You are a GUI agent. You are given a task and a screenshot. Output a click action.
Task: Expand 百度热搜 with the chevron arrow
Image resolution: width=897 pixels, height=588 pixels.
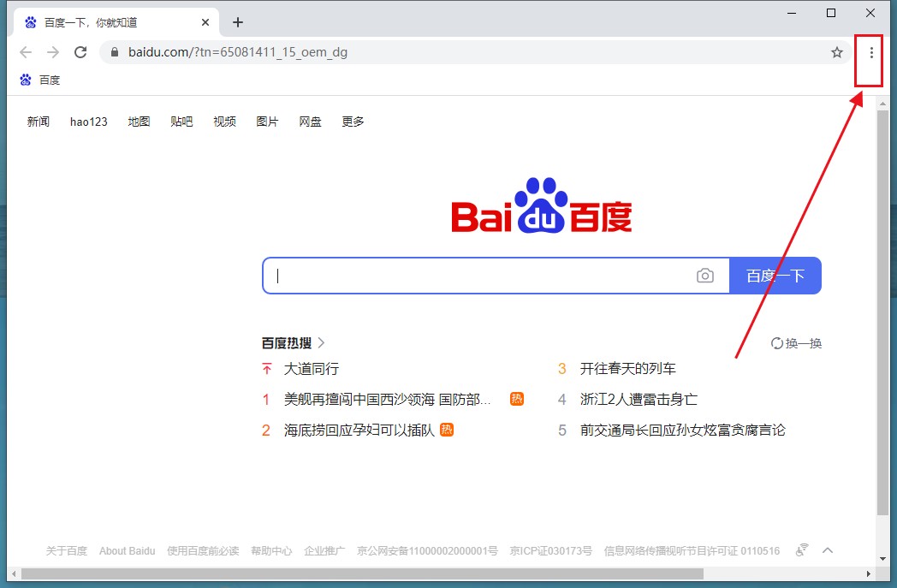coord(322,342)
